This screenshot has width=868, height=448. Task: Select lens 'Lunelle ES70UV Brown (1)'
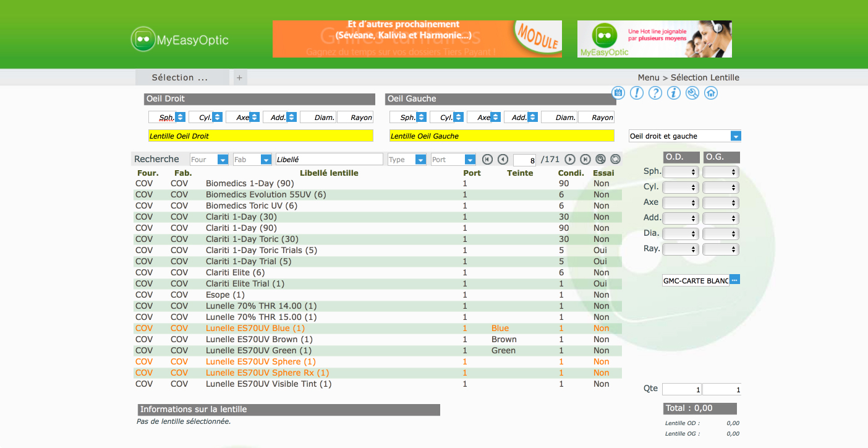coord(378,339)
